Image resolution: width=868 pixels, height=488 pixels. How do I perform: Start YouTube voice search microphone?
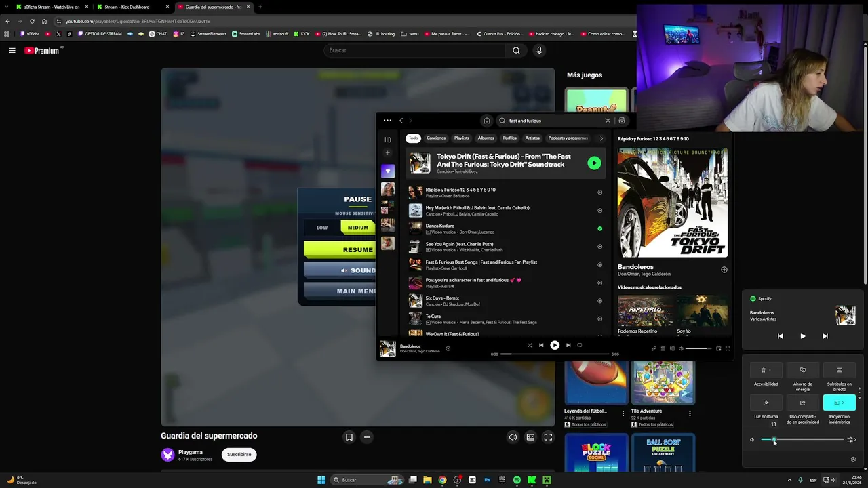[x=539, y=50]
